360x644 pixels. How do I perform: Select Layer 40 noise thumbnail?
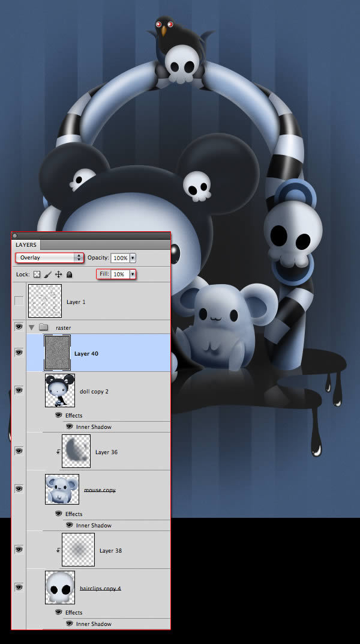point(58,353)
